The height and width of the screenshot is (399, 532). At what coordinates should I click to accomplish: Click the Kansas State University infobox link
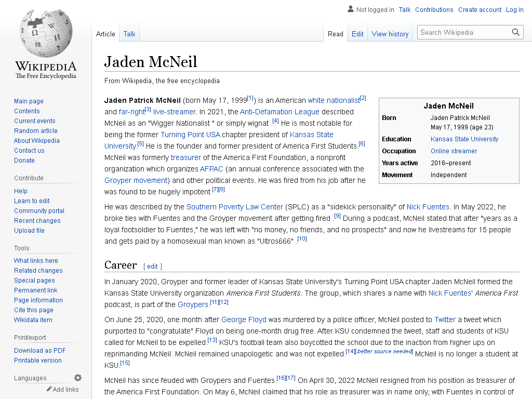(464, 139)
